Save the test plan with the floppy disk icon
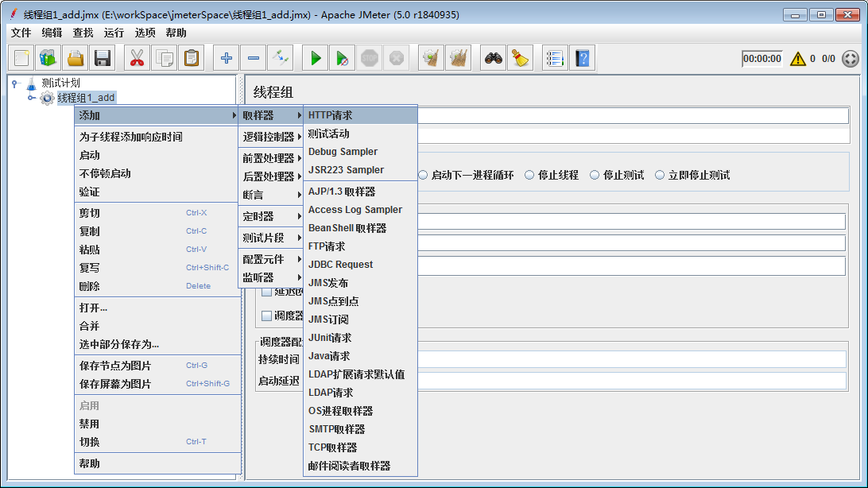 (103, 58)
